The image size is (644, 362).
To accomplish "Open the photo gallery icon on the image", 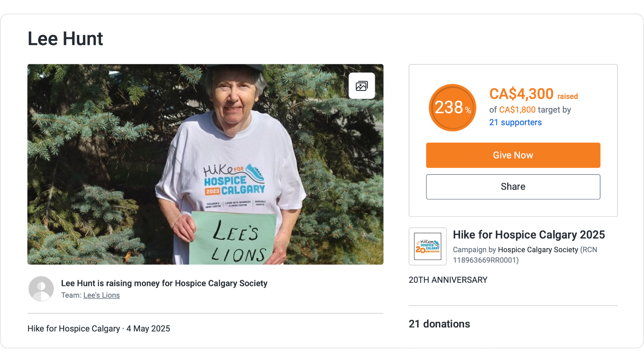I will [x=361, y=86].
